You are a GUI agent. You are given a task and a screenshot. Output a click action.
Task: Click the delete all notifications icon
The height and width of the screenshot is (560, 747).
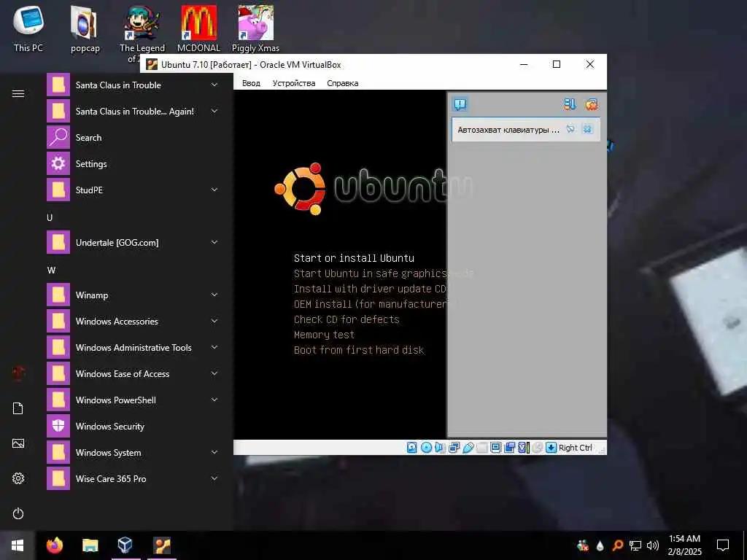click(591, 104)
